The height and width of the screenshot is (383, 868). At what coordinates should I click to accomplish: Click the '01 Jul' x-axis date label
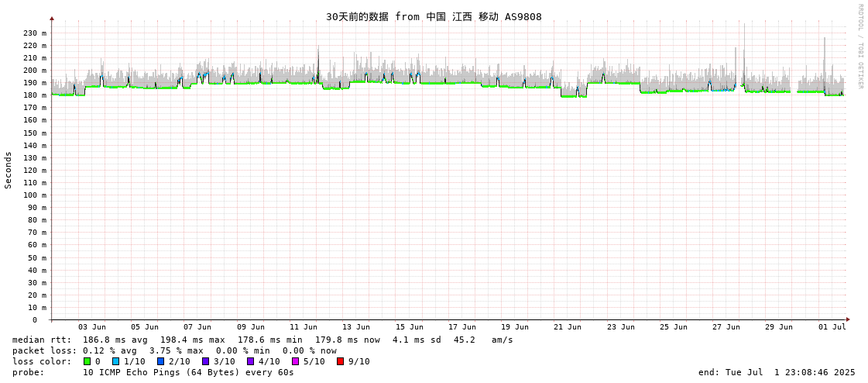832,327
